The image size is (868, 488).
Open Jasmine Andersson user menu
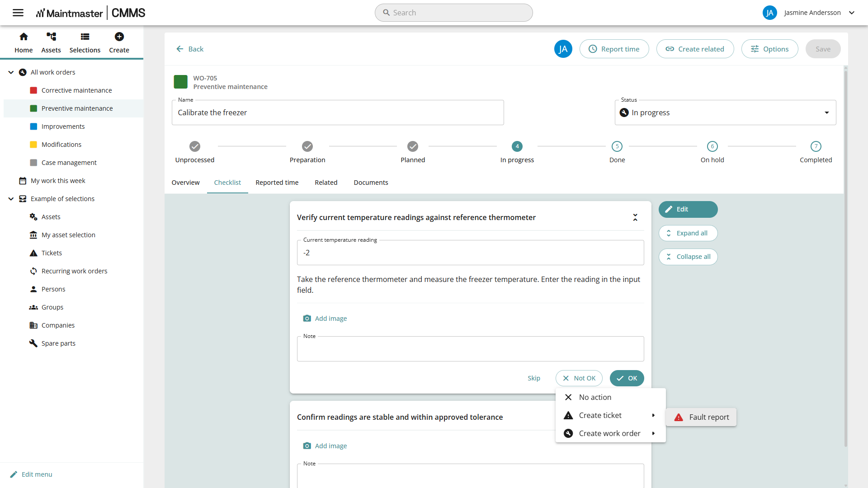[x=809, y=13]
